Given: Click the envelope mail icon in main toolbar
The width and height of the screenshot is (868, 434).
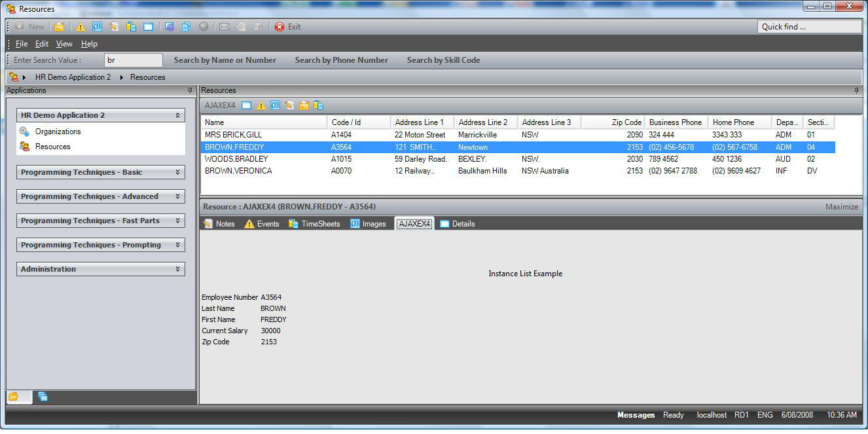Looking at the screenshot, I should pyautogui.click(x=224, y=27).
